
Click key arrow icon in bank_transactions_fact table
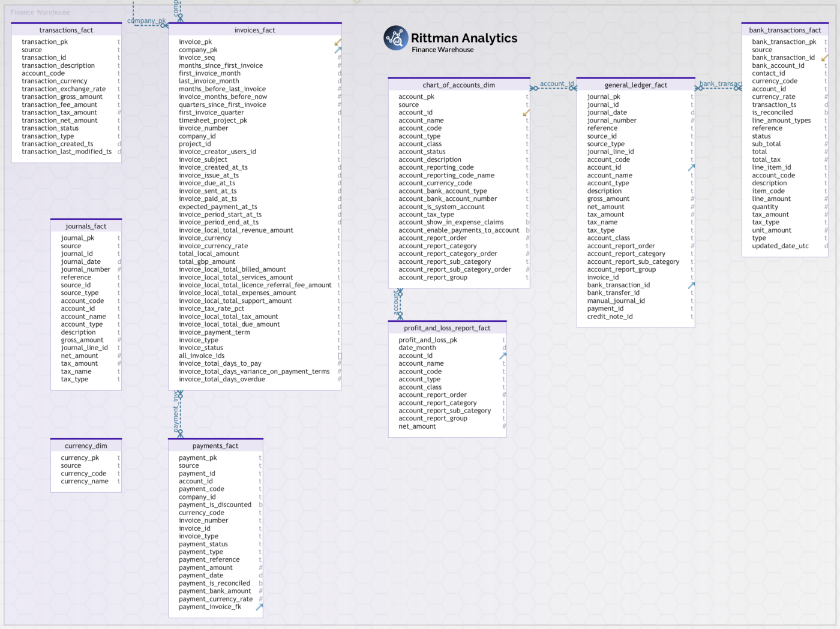(825, 58)
